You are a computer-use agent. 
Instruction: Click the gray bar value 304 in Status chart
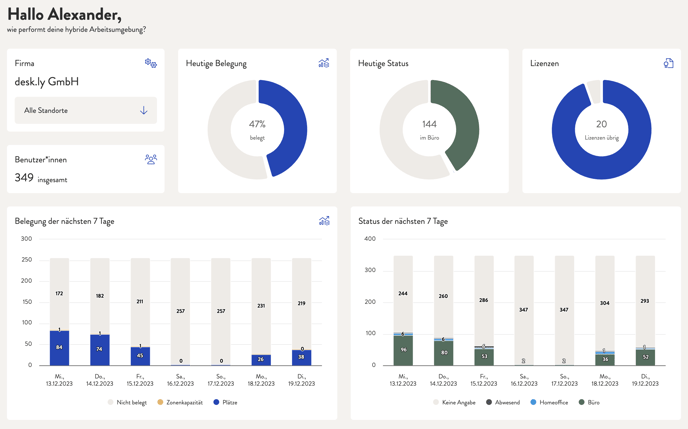point(605,303)
